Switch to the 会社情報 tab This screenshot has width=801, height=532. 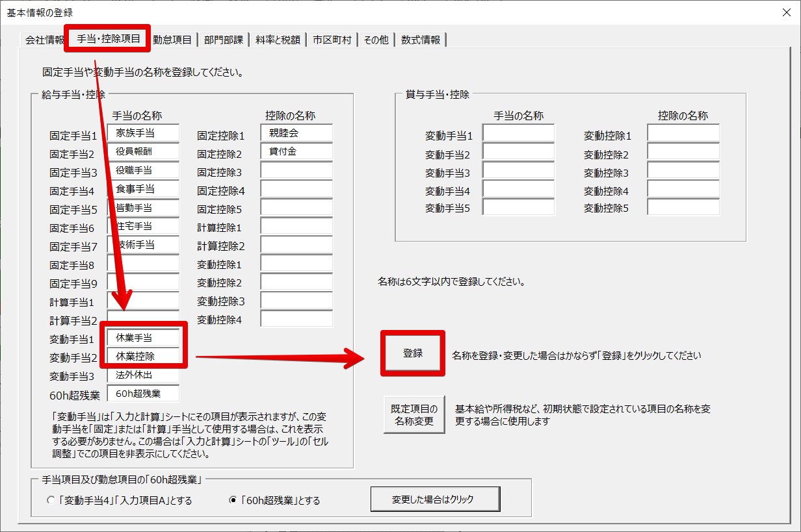(x=44, y=40)
